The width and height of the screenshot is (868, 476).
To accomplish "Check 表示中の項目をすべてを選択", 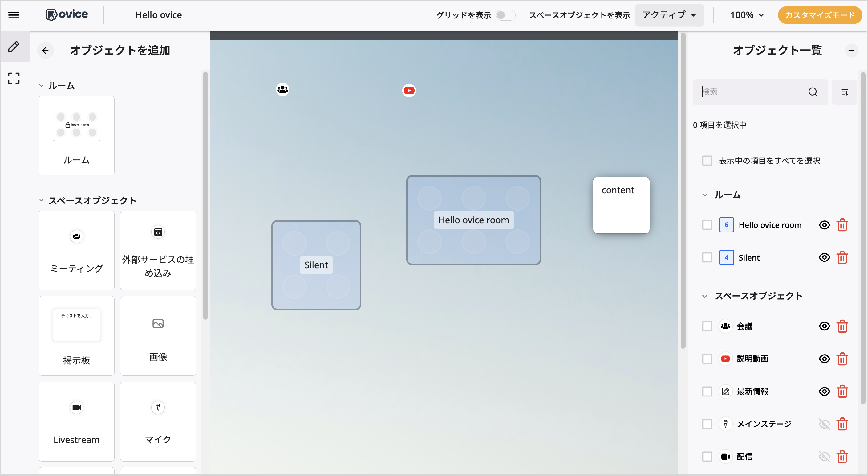I will pyautogui.click(x=707, y=161).
